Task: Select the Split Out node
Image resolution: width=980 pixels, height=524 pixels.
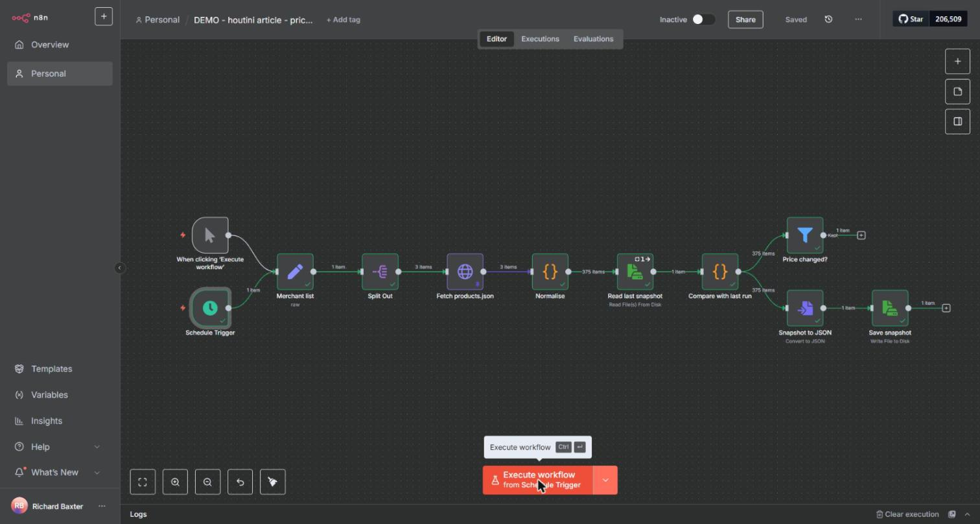Action: click(x=380, y=272)
